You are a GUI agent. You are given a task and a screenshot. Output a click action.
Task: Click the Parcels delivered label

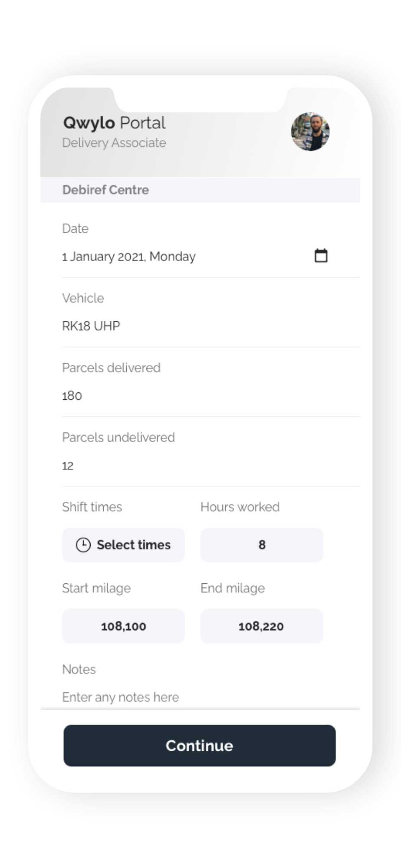[111, 368]
